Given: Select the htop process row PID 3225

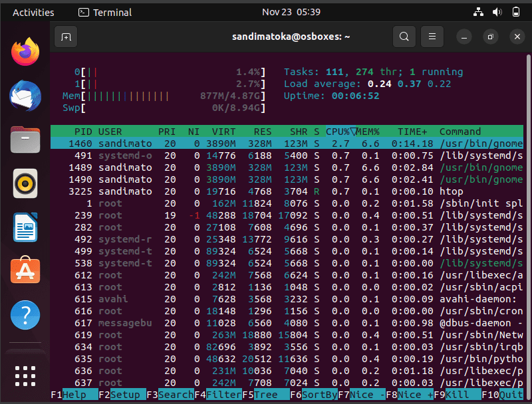Looking at the screenshot, I should pyautogui.click(x=287, y=191).
